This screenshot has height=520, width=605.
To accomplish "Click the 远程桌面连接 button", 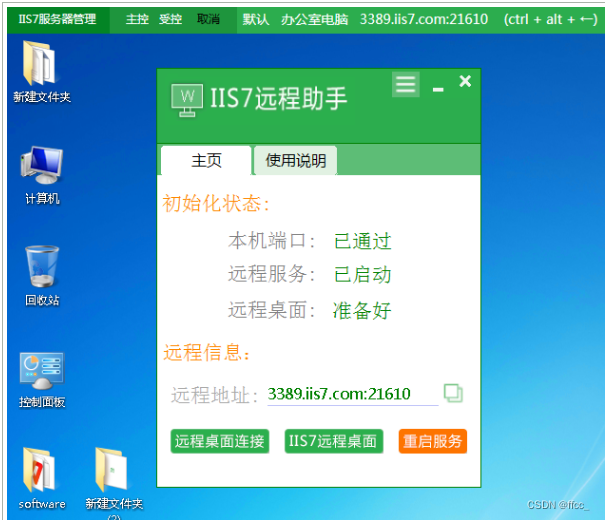I will (220, 441).
